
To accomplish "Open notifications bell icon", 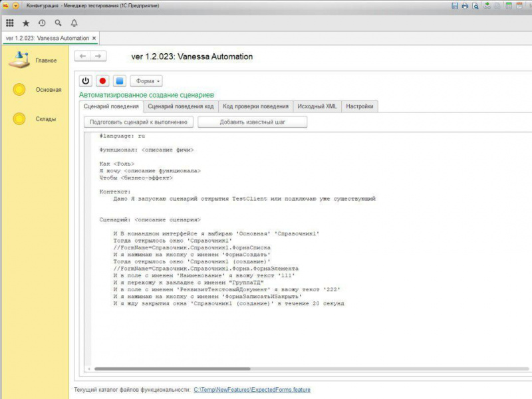I will [74, 23].
